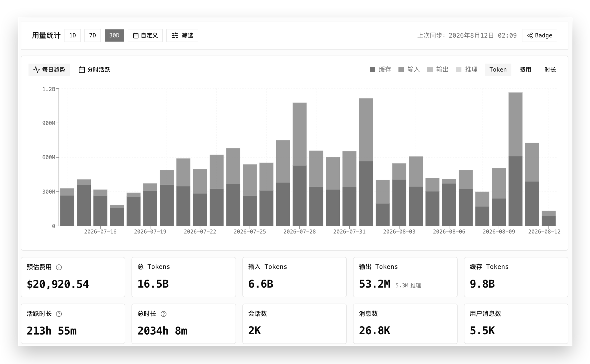Toggle the 输入 legend series
590x364 pixels.
(409, 70)
